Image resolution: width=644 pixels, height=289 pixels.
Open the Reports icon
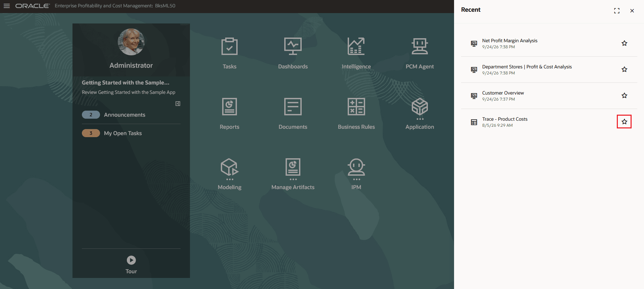pyautogui.click(x=230, y=107)
